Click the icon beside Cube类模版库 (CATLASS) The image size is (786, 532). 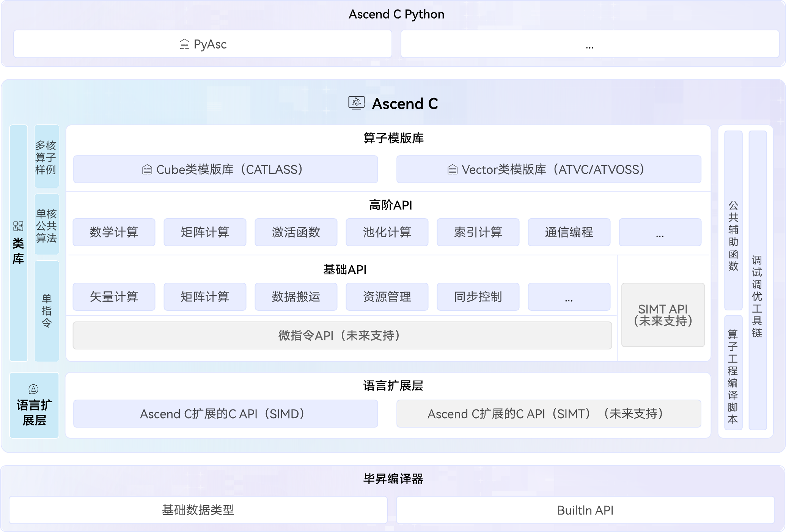pos(147,170)
